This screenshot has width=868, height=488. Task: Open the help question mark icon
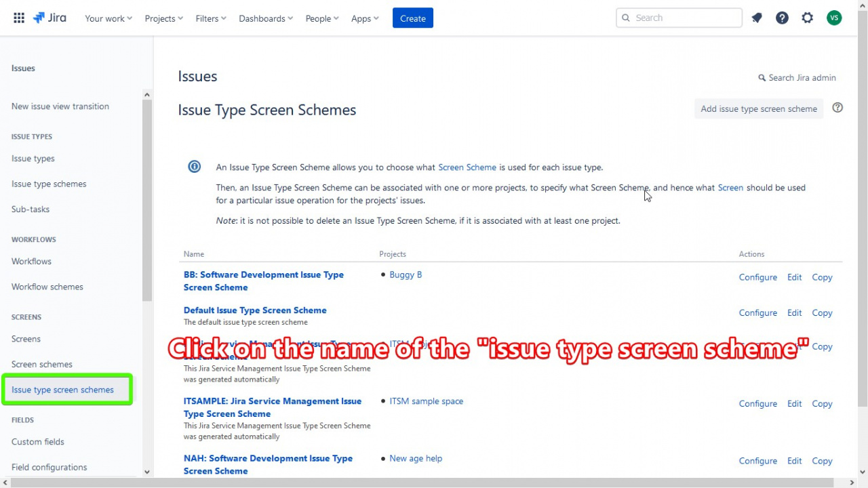(782, 18)
